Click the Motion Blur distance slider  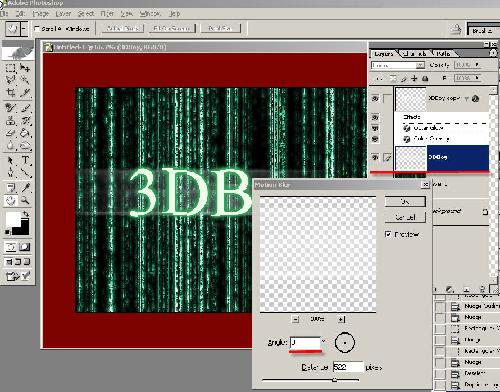pos(334,380)
